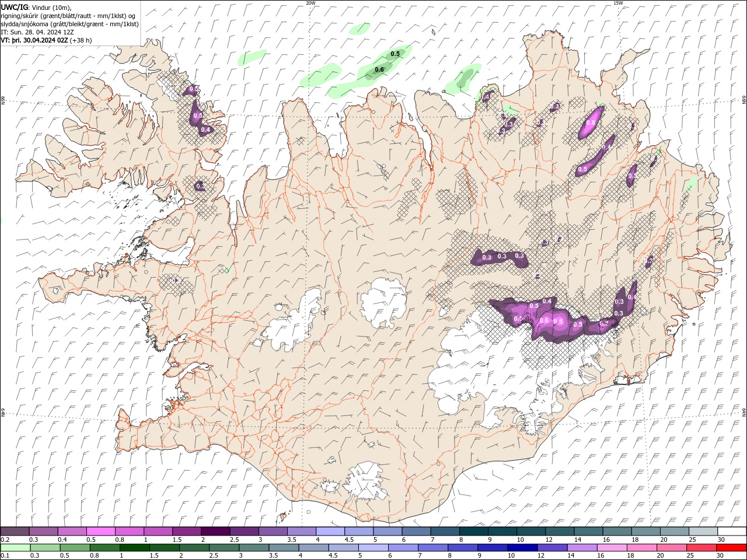Select the palest green rain swatch labeled 0.1
Image resolution: width=747 pixels, height=560 pixels.
pyautogui.click(x=15, y=548)
